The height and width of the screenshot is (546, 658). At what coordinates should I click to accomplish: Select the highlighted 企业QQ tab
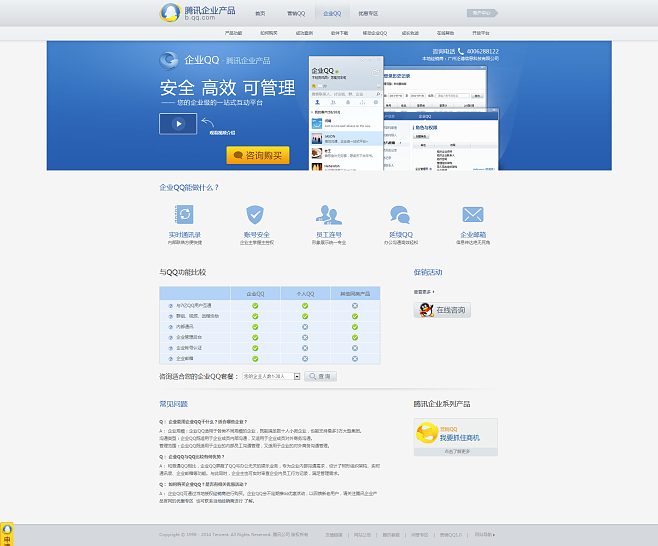332,13
